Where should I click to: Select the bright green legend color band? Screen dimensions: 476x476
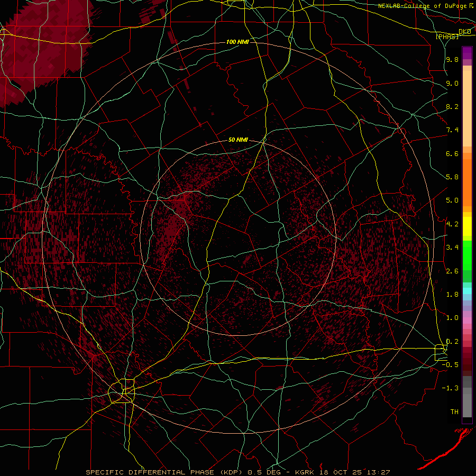tap(467, 255)
